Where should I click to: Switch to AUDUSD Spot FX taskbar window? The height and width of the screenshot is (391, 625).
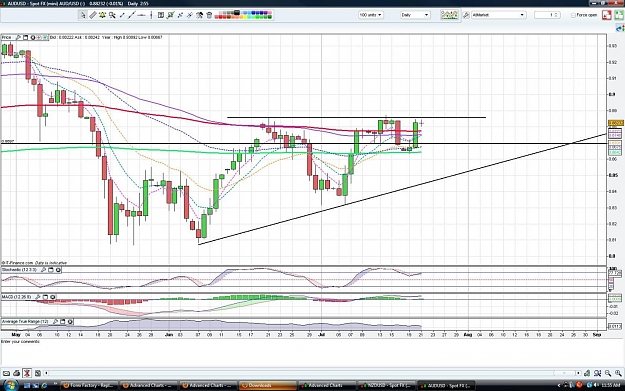tap(446, 385)
